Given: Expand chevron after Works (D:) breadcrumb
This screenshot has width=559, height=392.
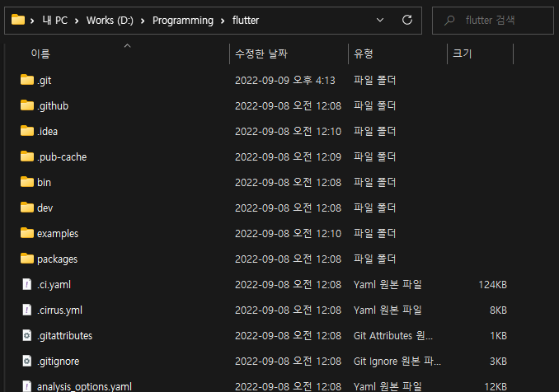Looking at the screenshot, I should [x=143, y=21].
